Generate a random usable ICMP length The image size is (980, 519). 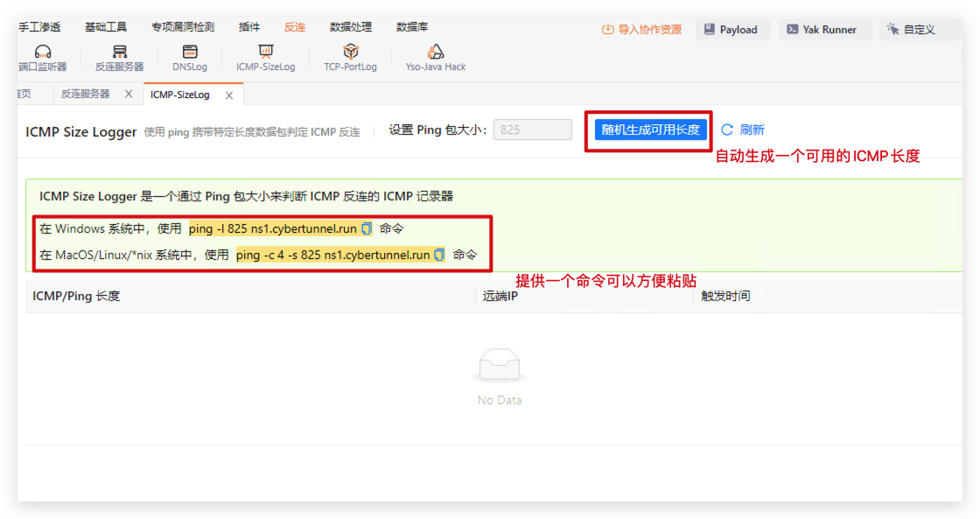(650, 130)
